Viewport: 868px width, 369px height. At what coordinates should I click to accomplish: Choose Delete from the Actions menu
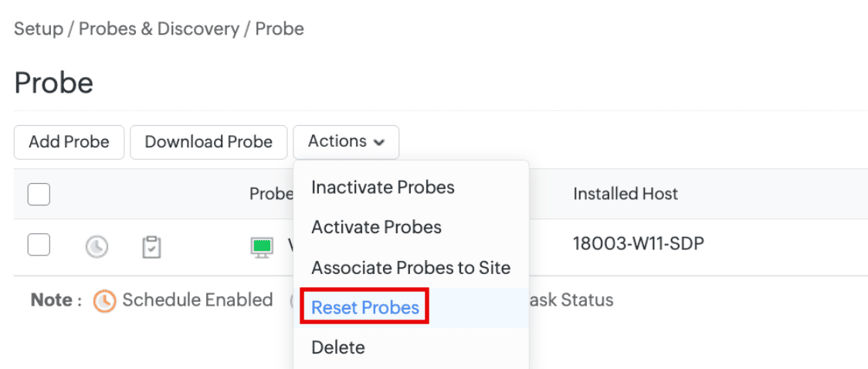[338, 347]
